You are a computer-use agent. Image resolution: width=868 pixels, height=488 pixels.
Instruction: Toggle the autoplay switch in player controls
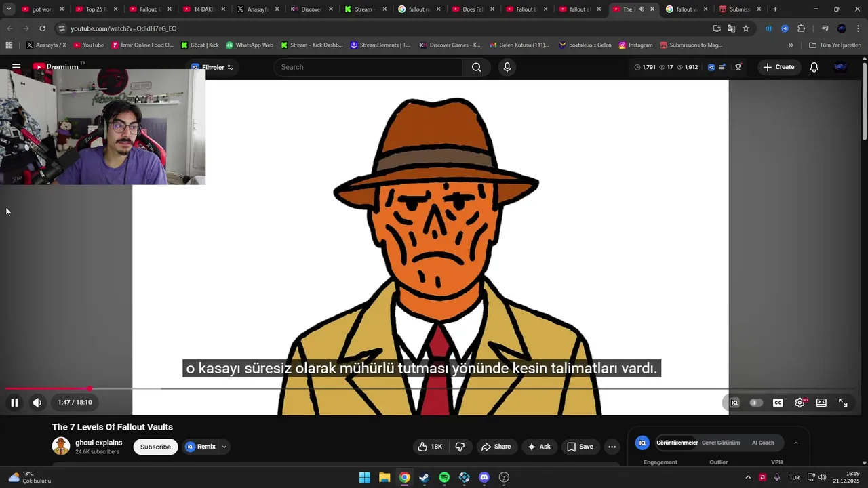tap(755, 403)
